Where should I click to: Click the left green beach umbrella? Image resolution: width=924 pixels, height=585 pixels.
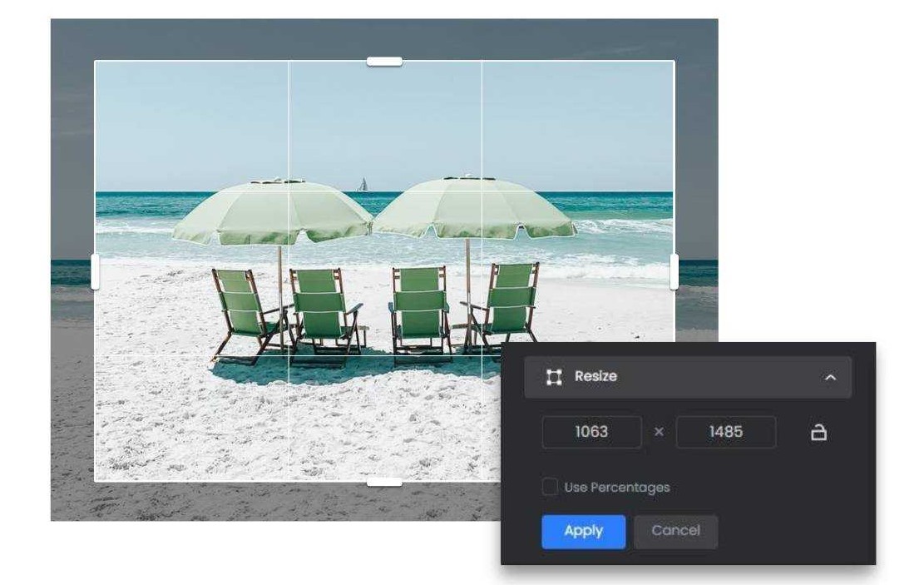click(272, 212)
